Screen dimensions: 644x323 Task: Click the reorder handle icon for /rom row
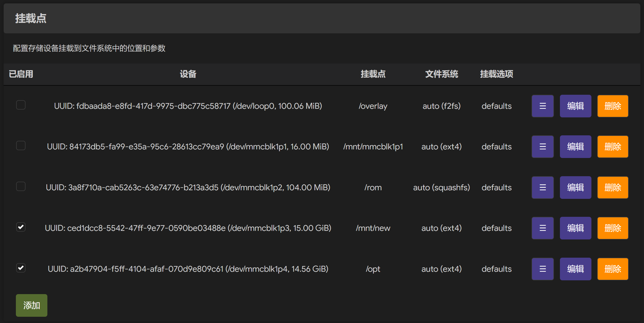tap(542, 187)
